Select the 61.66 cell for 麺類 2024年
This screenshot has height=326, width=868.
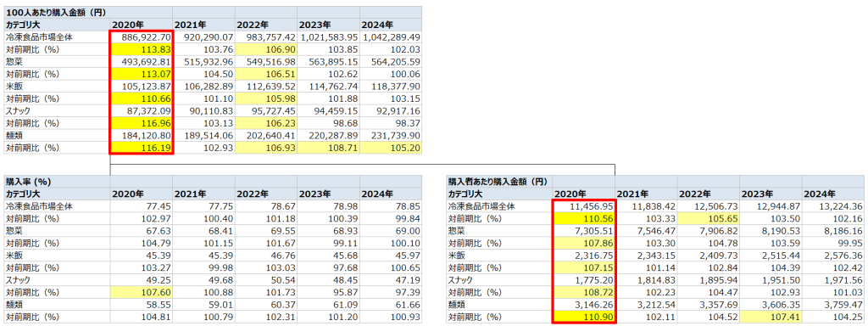tap(391, 305)
